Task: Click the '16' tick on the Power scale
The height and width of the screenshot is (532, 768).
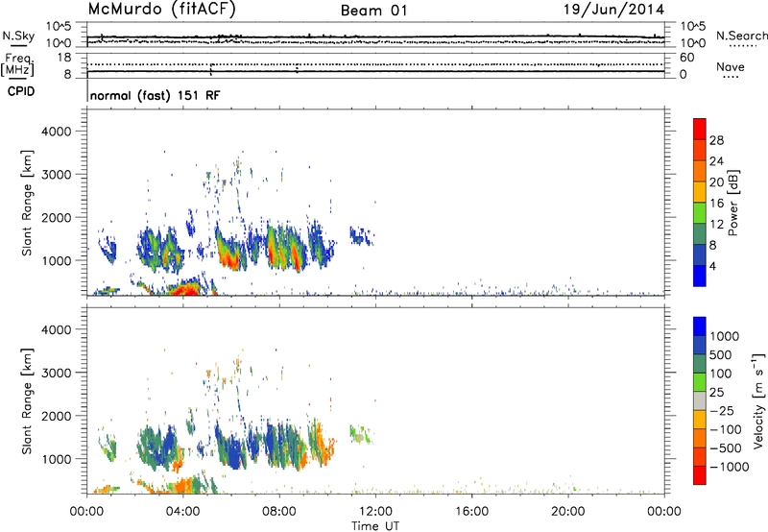Action: click(x=716, y=204)
